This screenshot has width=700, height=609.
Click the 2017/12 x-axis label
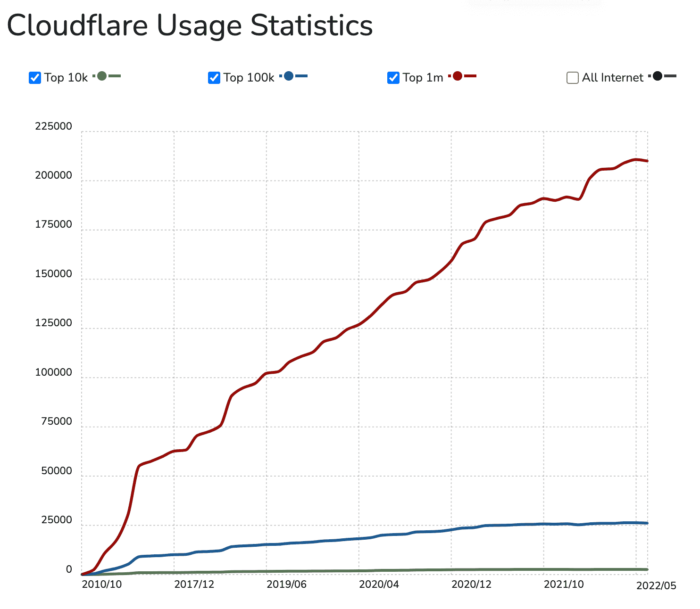pos(194,584)
